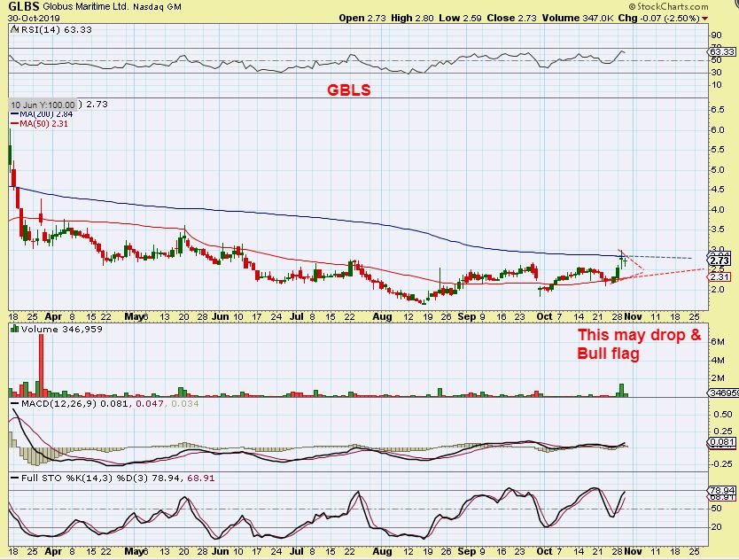Click the 63.33 RSI value tag on the right axis
739x560 pixels.
[x=721, y=51]
